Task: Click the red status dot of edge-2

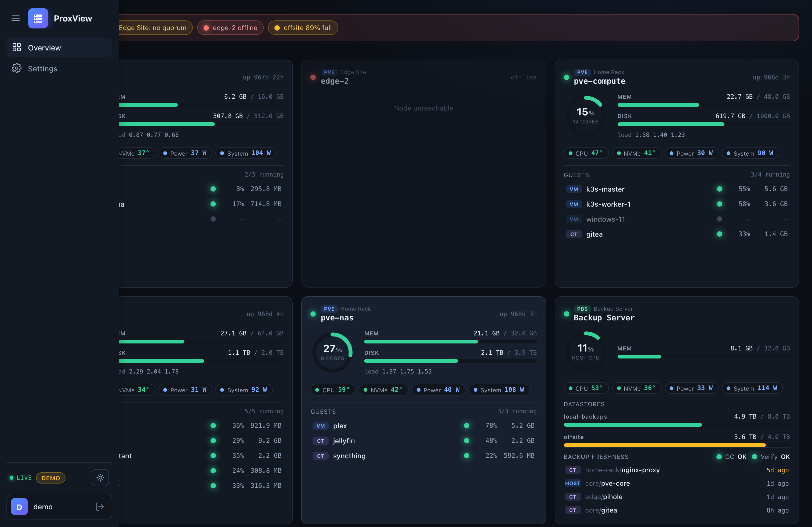Action: pos(313,77)
